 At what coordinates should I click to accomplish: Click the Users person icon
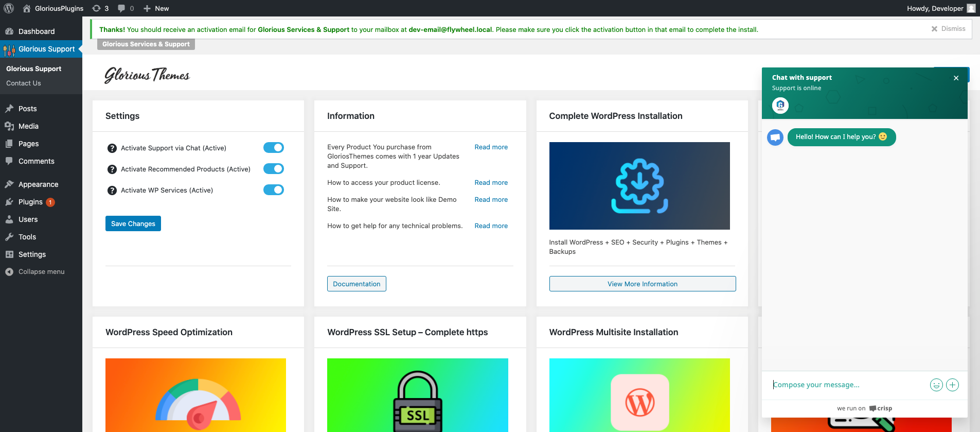pos(9,219)
